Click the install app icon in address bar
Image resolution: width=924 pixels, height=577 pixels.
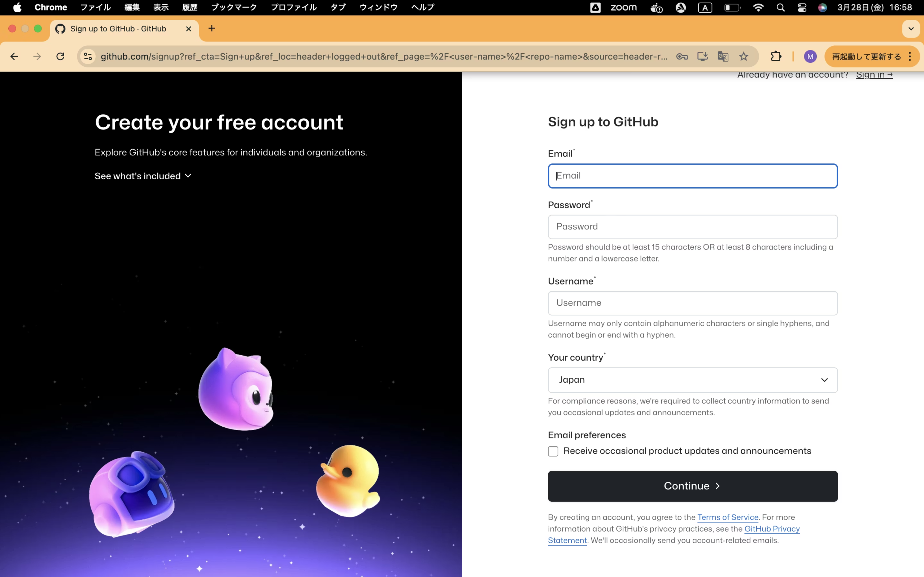pos(702,57)
